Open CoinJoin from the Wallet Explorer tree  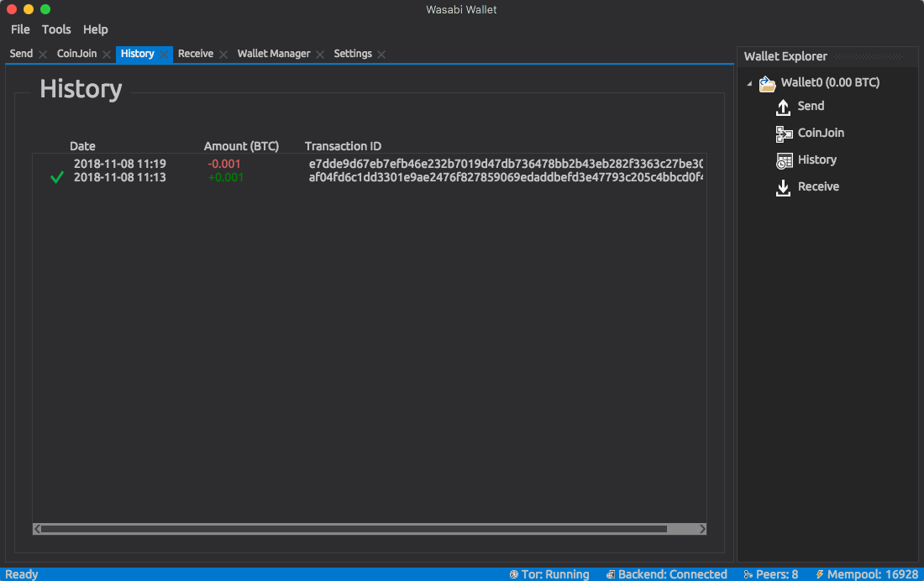click(x=821, y=133)
